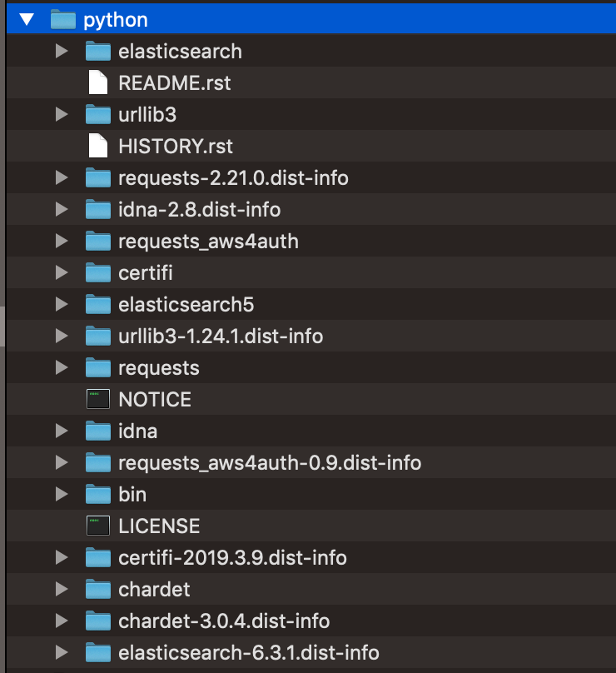Select the 'chardet-3.0.4.dist-info' name
616x673 pixels.
tap(224, 621)
